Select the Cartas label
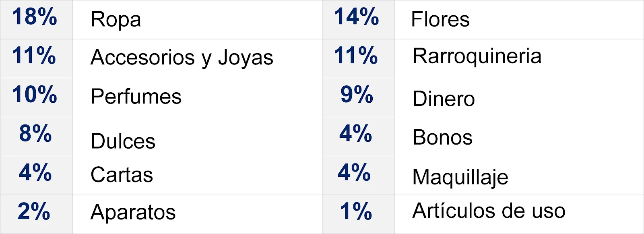The image size is (644, 234). 122,175
